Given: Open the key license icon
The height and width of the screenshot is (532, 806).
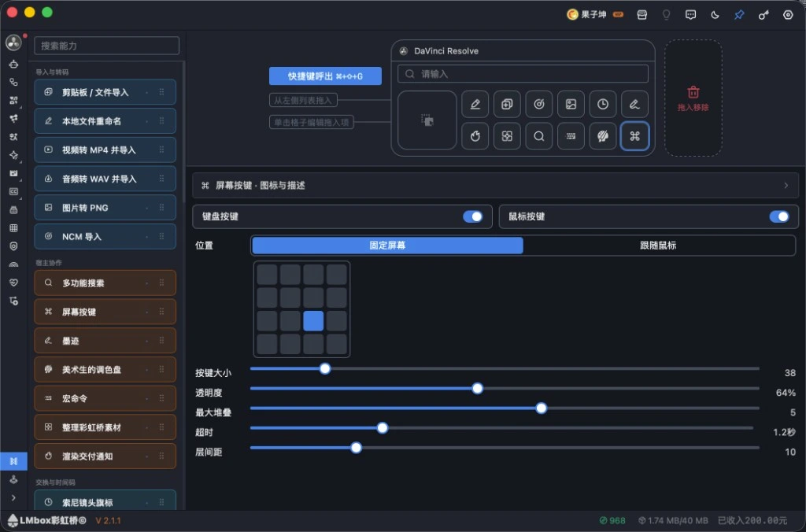Looking at the screenshot, I should click(763, 15).
